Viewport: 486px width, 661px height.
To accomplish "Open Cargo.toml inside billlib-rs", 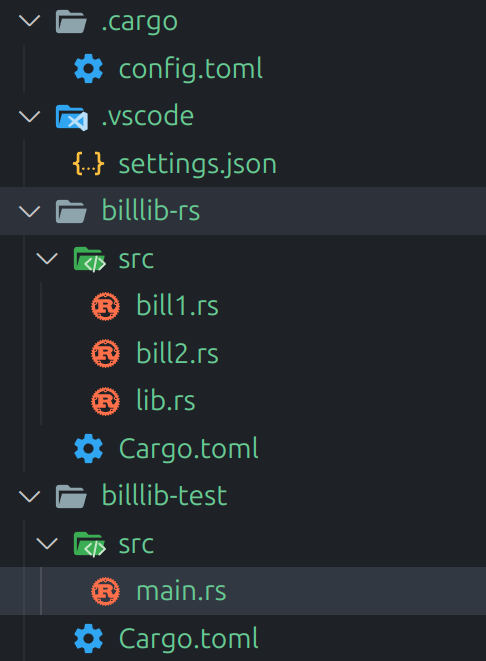I will 188,449.
